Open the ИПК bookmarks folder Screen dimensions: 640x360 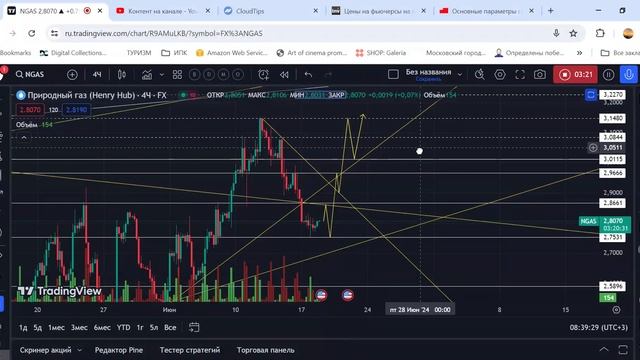click(174, 53)
